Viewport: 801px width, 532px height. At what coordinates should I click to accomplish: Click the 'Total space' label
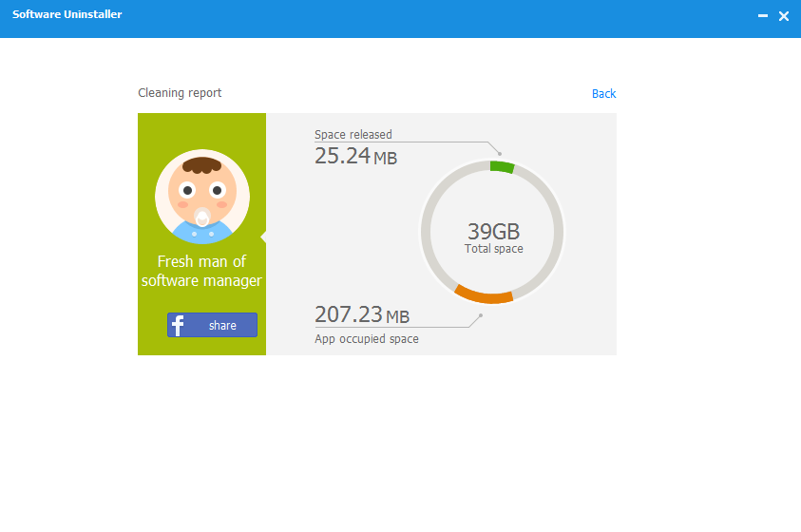(493, 249)
